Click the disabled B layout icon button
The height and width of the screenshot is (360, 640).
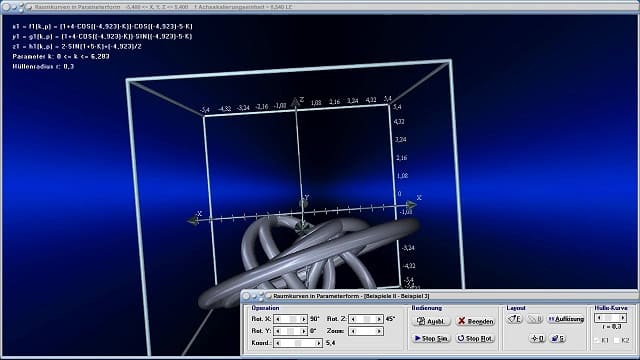[535, 319]
